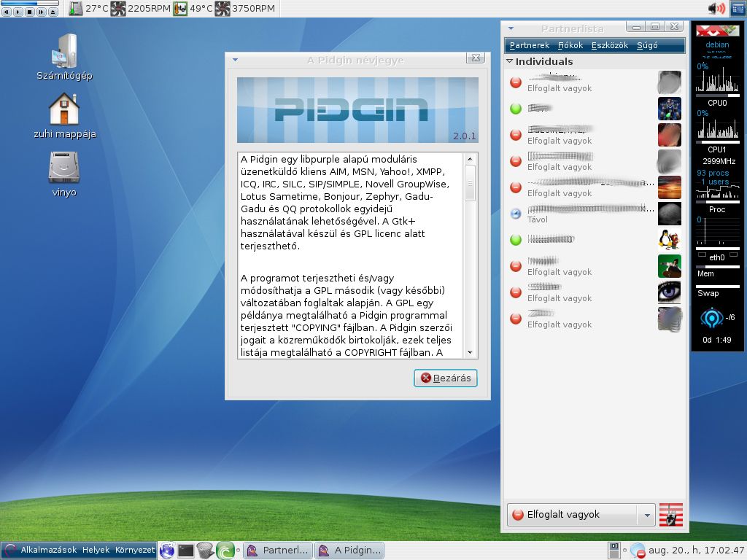The width and height of the screenshot is (747, 560).
Task: Launch the web browser globe icon in panel
Action: point(167,551)
